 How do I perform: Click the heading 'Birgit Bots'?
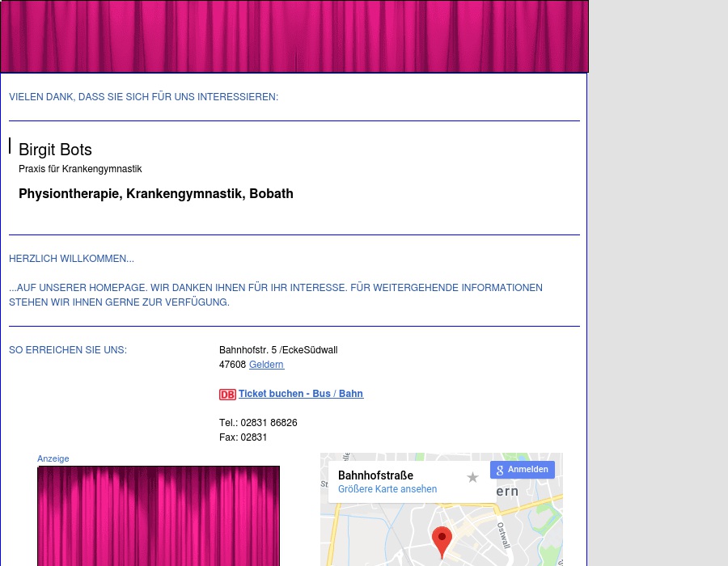(55, 150)
